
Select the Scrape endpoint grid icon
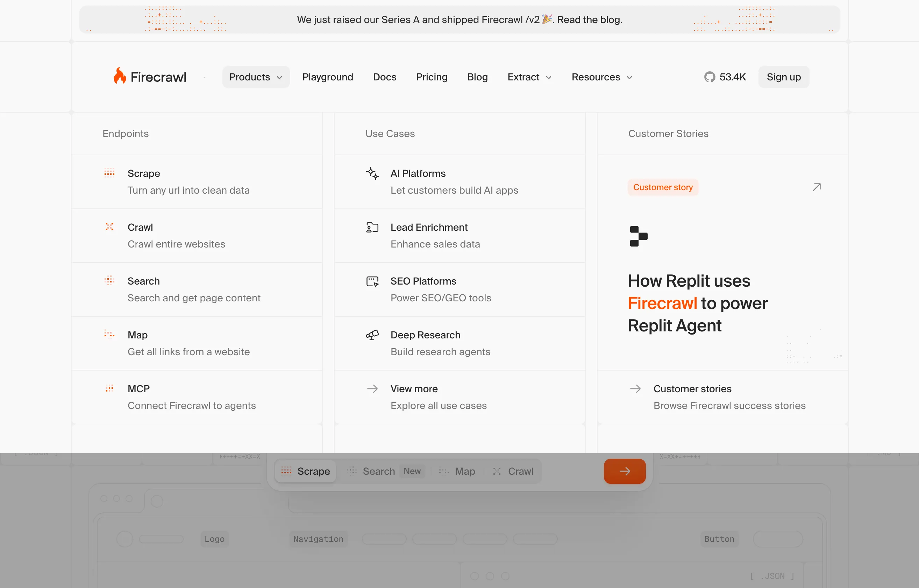pyautogui.click(x=109, y=173)
